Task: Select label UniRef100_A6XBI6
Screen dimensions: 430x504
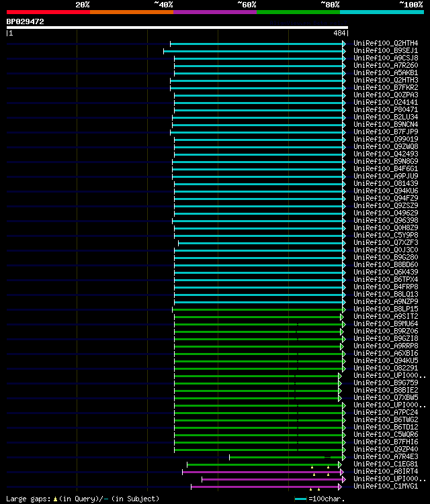Action: (x=386, y=354)
